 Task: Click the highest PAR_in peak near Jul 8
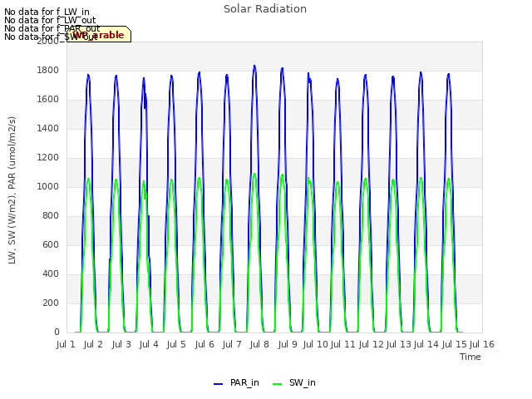tap(254, 66)
